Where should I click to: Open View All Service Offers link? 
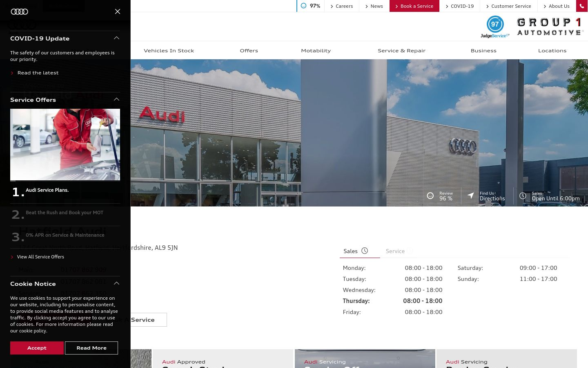click(40, 257)
